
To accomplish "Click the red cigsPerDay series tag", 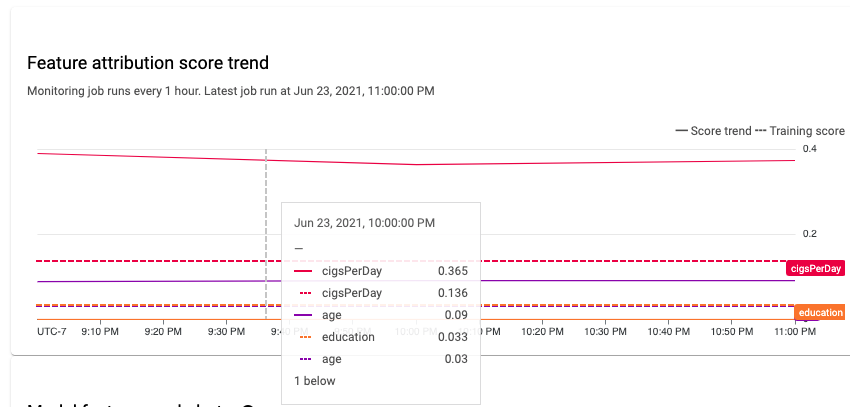I will [815, 268].
